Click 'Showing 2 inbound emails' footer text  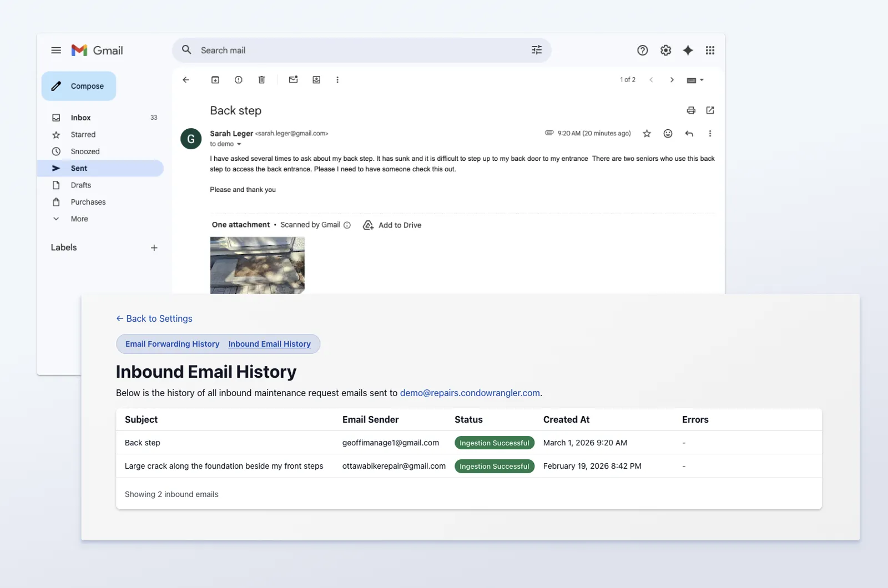(171, 494)
